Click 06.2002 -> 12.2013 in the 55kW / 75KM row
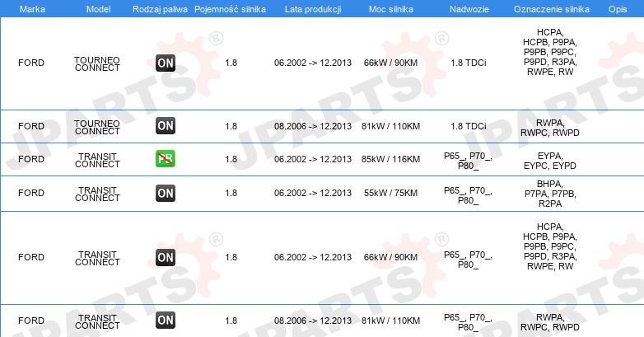Image resolution: width=644 pixels, height=337 pixels. 313,193
